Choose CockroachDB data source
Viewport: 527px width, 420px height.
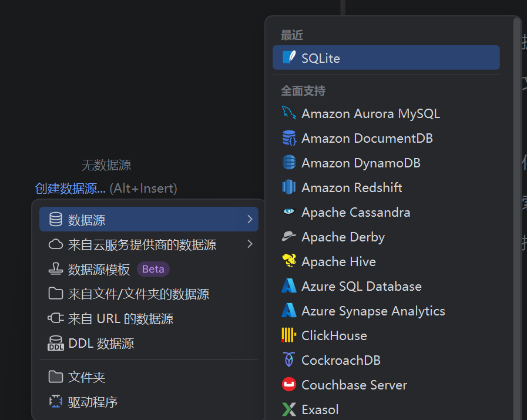click(386, 360)
